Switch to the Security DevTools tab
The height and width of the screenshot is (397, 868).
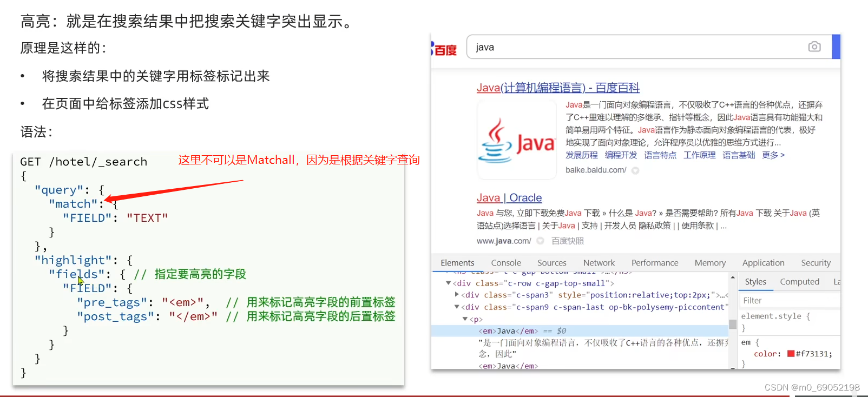click(x=816, y=263)
